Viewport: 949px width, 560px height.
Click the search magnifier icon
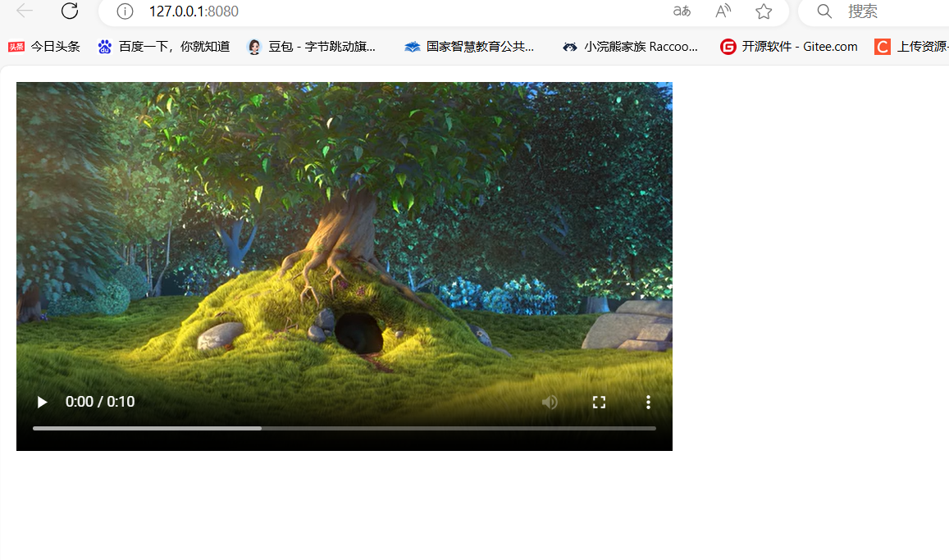824,11
